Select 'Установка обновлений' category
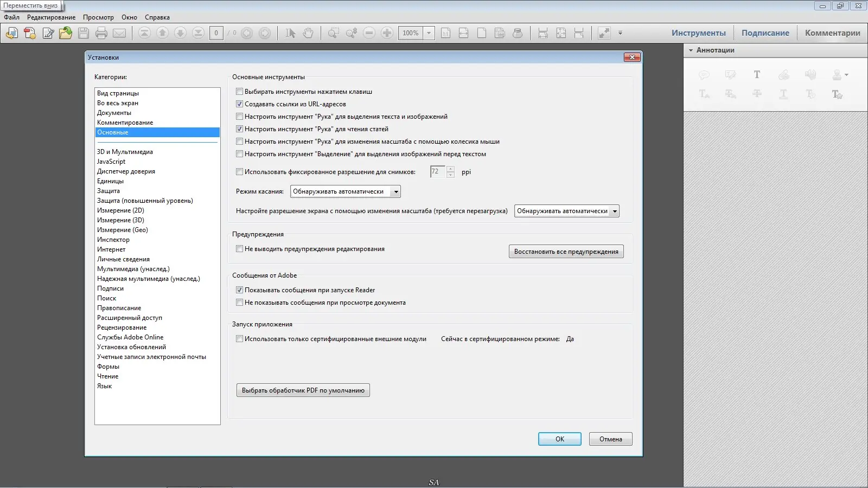Screen dimensions: 868x488 point(157,347)
